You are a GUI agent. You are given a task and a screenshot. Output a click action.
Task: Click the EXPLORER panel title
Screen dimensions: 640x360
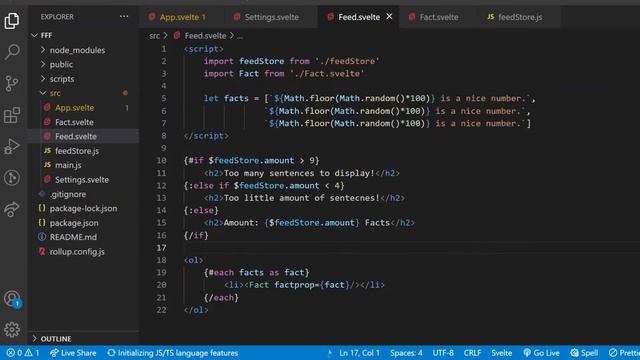click(x=57, y=17)
